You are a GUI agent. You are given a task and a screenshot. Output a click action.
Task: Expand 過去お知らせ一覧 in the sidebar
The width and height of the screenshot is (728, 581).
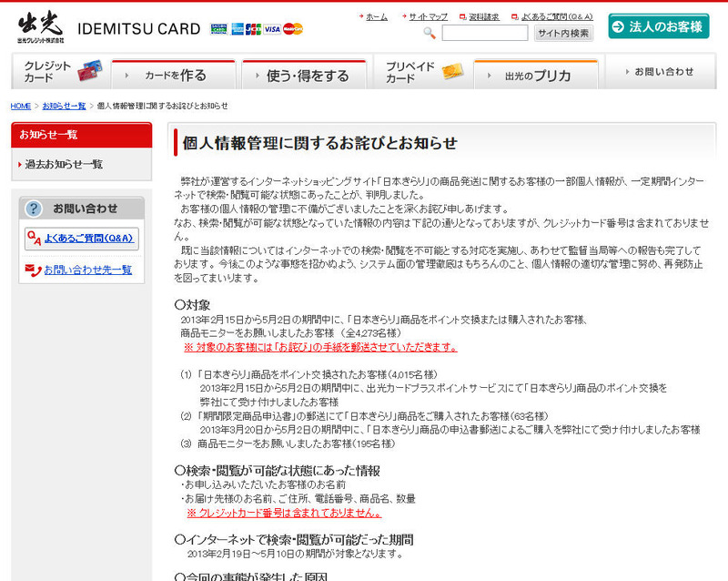click(64, 164)
